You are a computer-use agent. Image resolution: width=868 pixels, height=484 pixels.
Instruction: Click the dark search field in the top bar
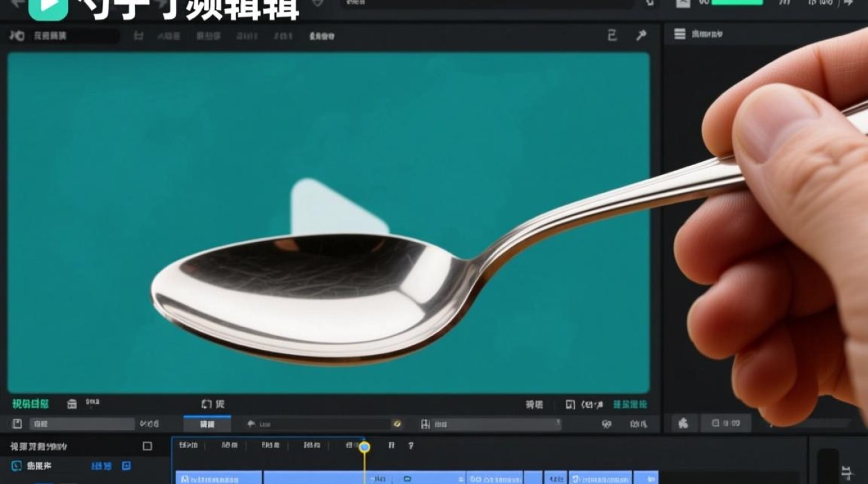(488, 4)
